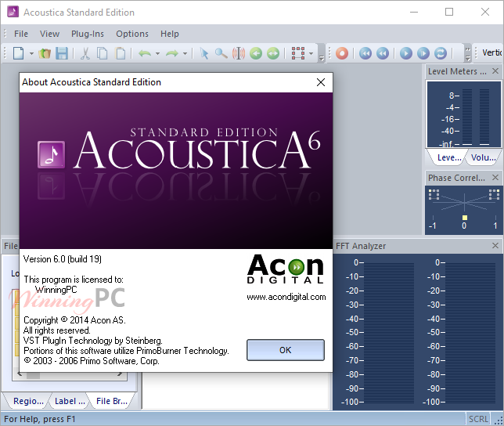Click the green left-arrow zoom icon
504x426 pixels.
[x=256, y=53]
